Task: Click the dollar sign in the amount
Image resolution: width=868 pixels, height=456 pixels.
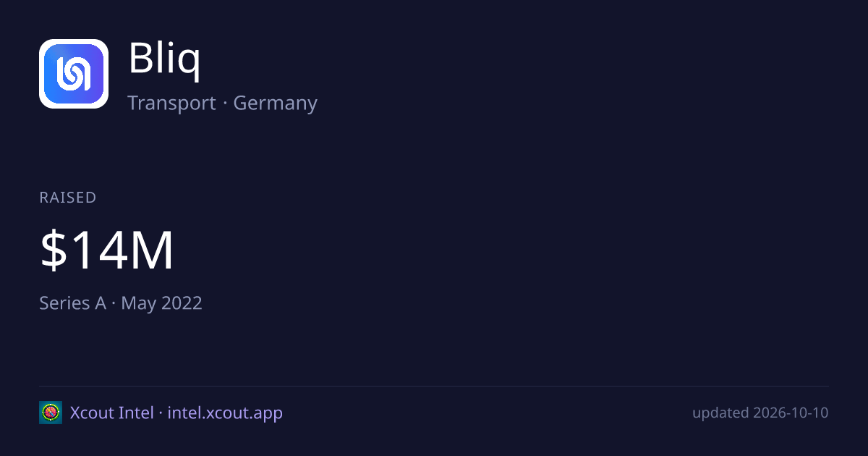Action: point(53,251)
